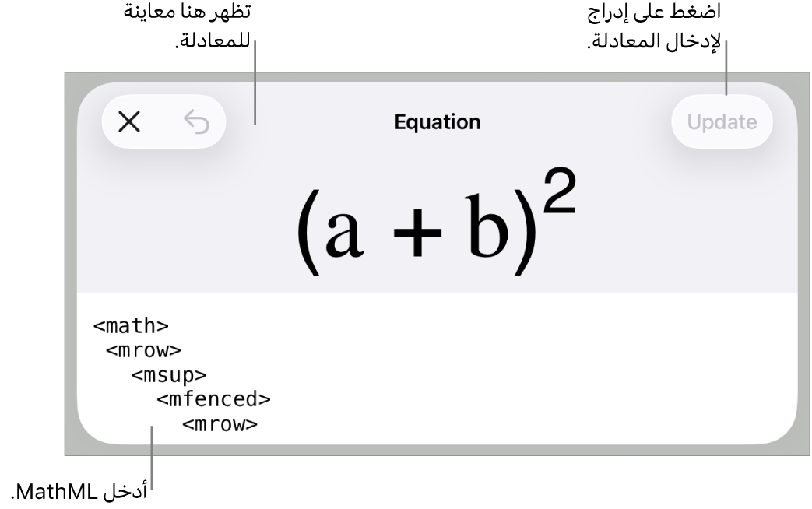Tap the <mfenced> tag in the editor
The image size is (812, 509).
[213, 399]
